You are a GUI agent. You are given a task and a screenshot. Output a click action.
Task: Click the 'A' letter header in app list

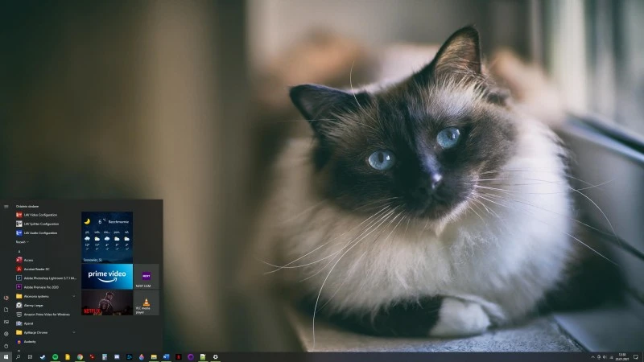point(19,251)
